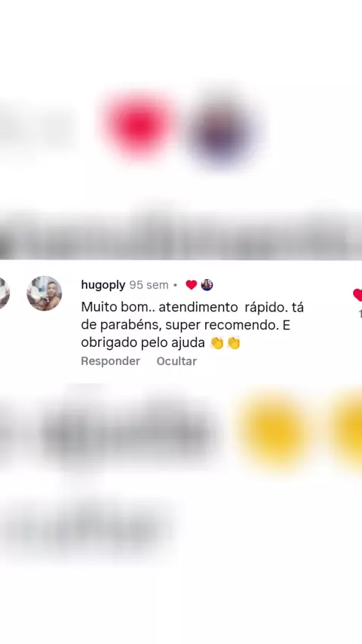Open the hugoply username link

(103, 284)
